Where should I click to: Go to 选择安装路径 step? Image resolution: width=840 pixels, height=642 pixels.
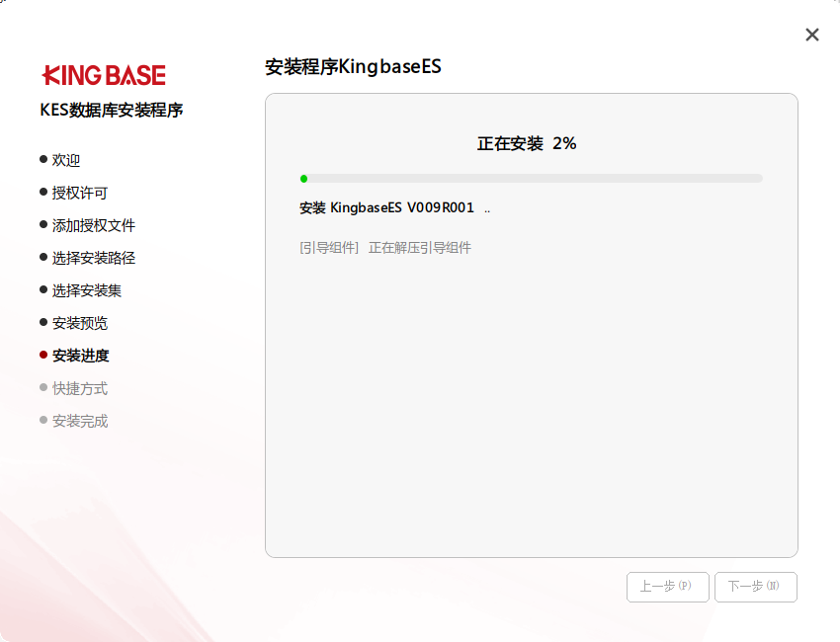(94, 258)
